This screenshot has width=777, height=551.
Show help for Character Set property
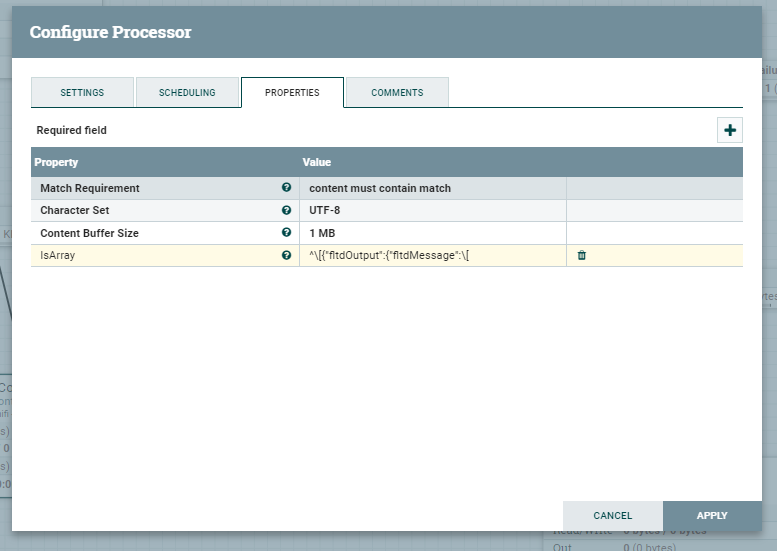click(x=286, y=211)
